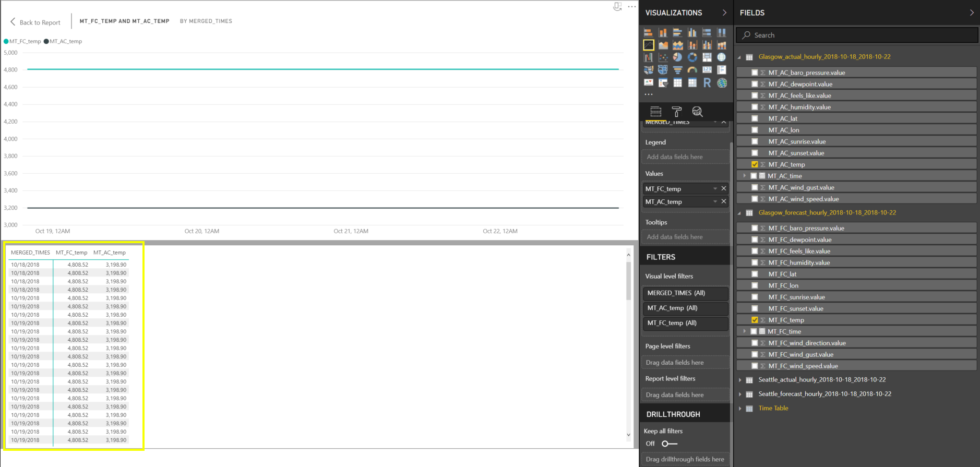Image resolution: width=980 pixels, height=467 pixels.
Task: Select the line chart visualization icon
Action: click(x=648, y=45)
